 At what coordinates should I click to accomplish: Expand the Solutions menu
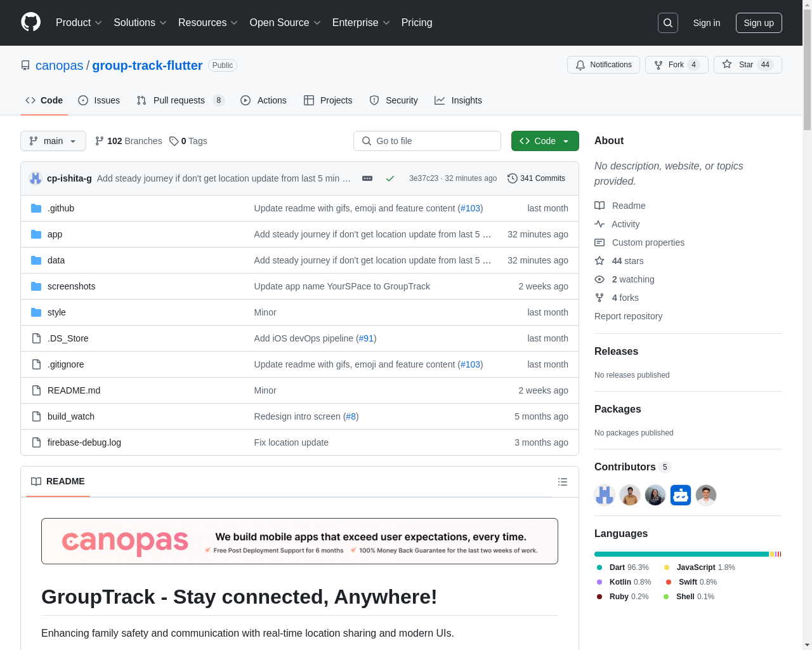140,22
